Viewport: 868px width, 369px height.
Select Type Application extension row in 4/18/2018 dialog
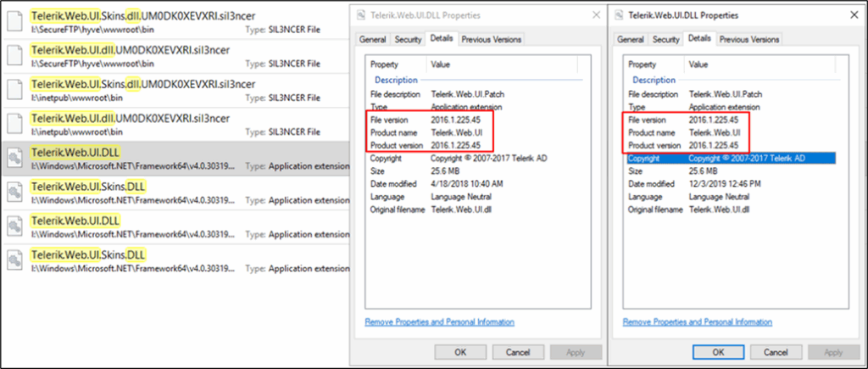click(473, 107)
